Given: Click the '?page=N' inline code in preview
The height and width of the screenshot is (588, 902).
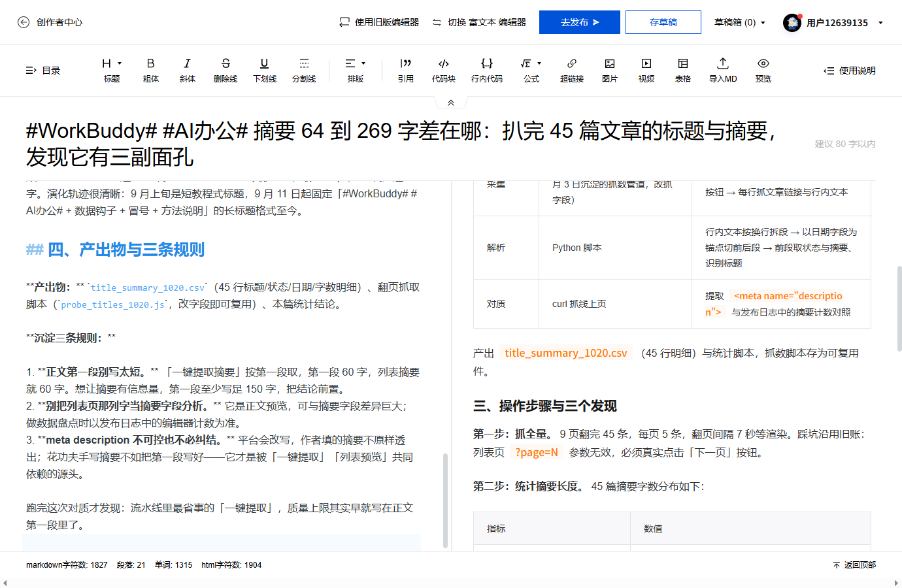Looking at the screenshot, I should click(x=537, y=452).
